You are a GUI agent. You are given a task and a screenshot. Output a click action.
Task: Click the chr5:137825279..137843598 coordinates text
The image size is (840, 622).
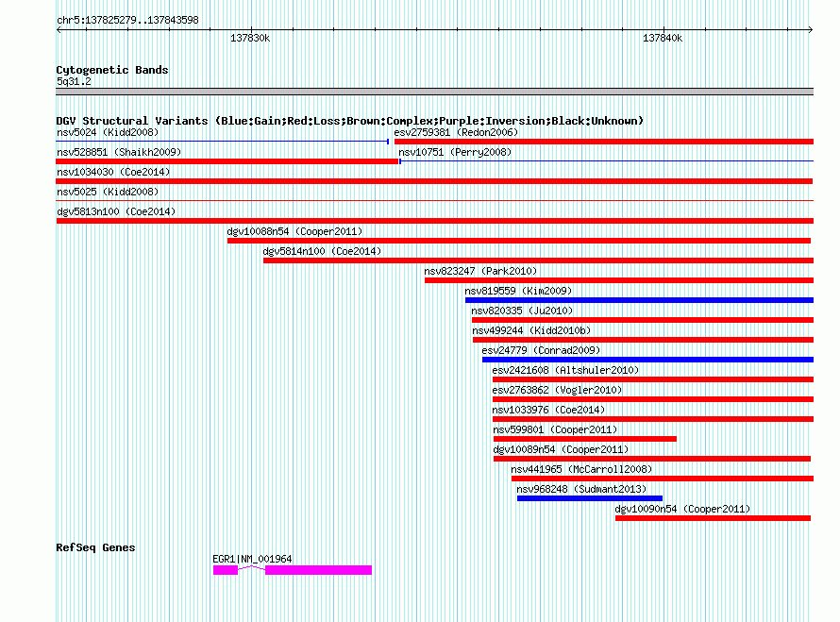(x=127, y=20)
